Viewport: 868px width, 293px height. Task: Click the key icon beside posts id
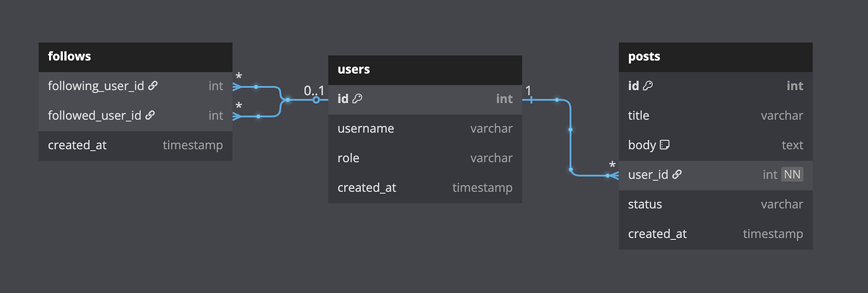pos(648,86)
